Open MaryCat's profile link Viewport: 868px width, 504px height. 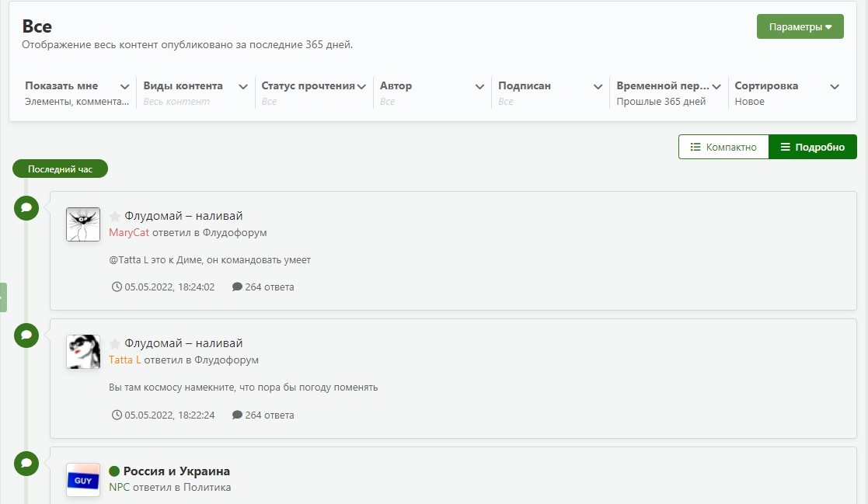pos(129,232)
